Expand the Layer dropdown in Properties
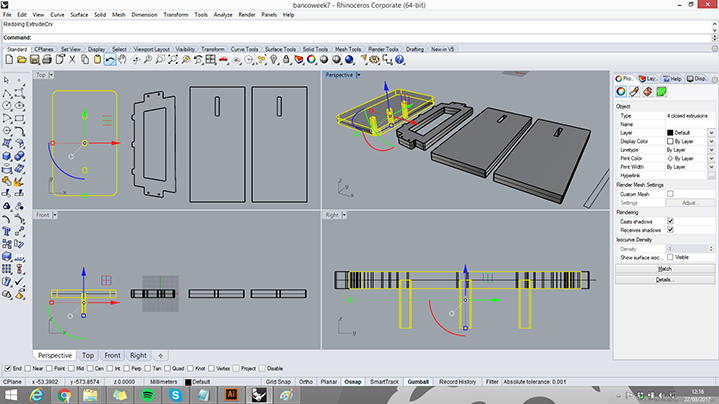Screen dimensions: 719x404 point(711,133)
